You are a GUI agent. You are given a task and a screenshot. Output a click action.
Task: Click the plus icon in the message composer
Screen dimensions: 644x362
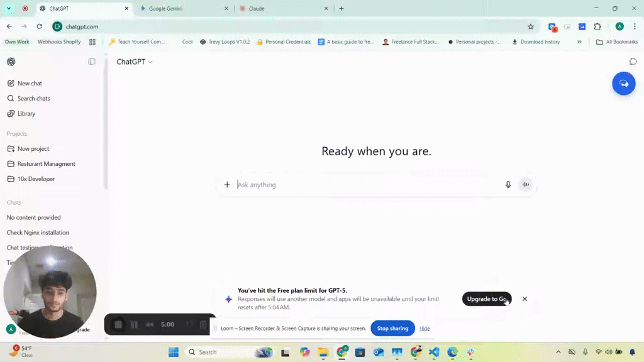click(227, 184)
